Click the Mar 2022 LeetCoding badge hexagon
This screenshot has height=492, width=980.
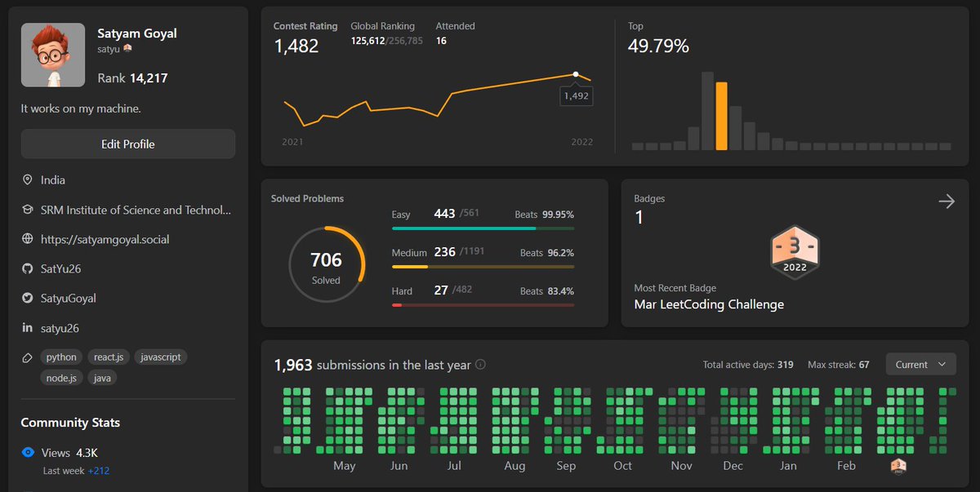[x=795, y=254]
